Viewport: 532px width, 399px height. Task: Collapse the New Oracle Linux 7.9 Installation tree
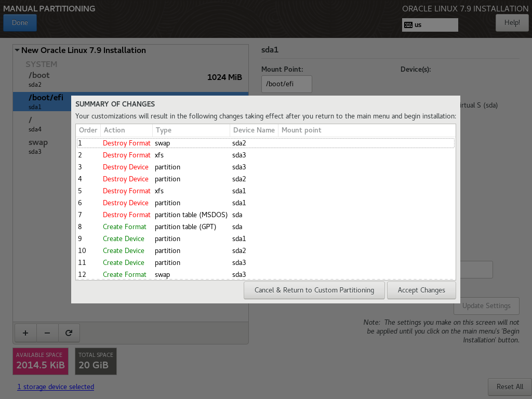(17, 50)
